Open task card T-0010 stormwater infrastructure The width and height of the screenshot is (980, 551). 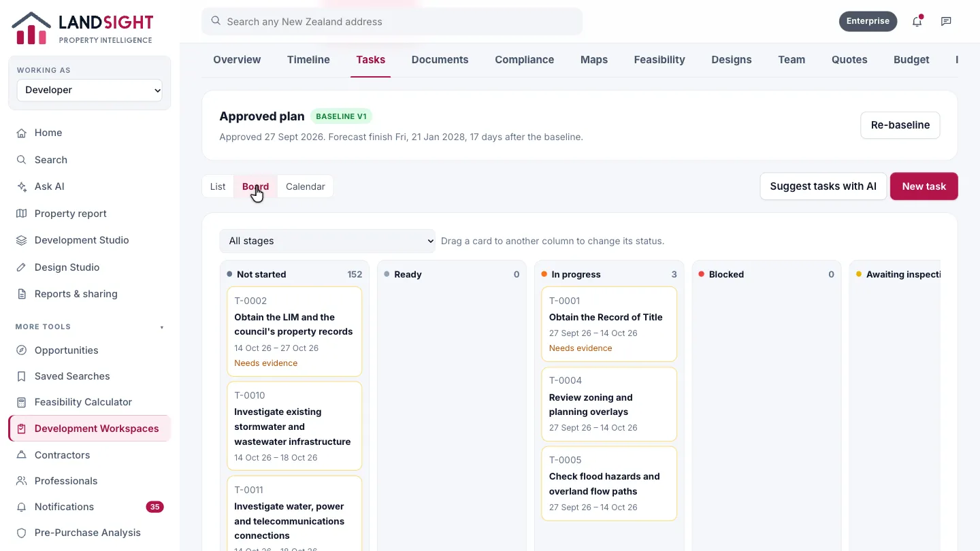(294, 426)
